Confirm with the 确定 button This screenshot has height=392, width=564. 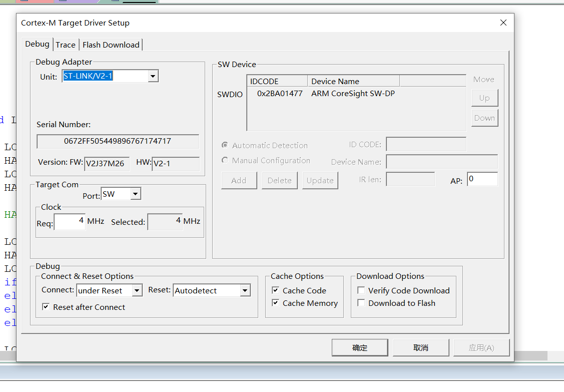click(360, 348)
